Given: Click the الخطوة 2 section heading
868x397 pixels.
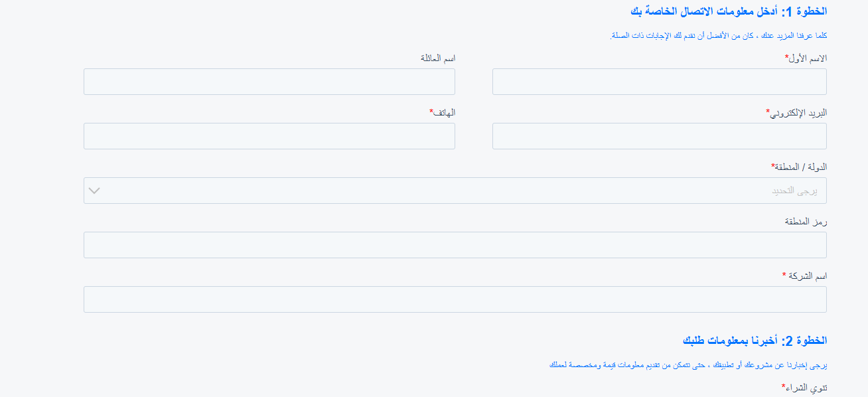Looking at the screenshot, I should click(x=755, y=341).
